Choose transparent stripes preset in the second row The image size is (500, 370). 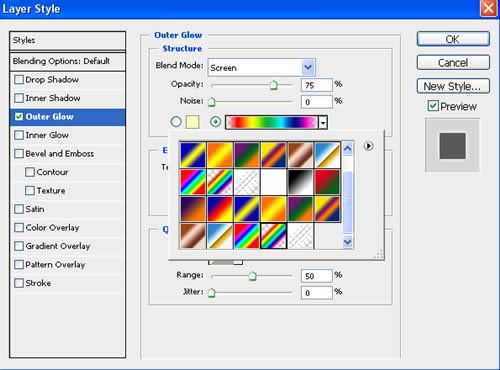pos(246,182)
